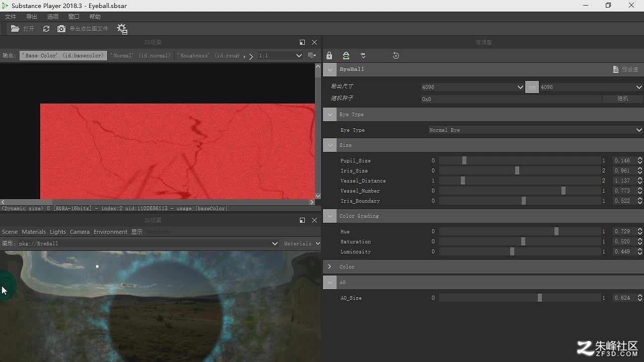Click the collapse-parameters arrow icon in tweaks toolbar
This screenshot has width=644, height=362.
coord(363,55)
